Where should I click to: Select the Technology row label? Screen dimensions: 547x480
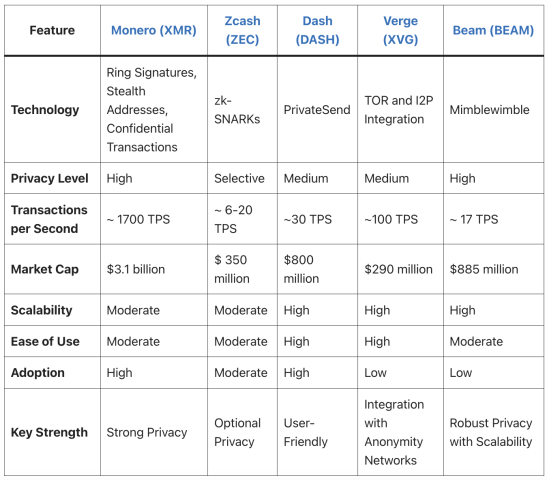click(45, 110)
